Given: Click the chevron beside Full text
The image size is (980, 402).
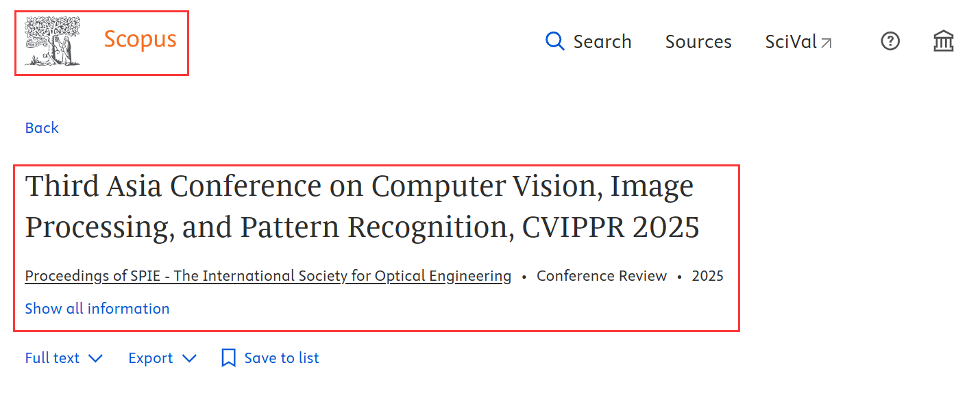Looking at the screenshot, I should (96, 358).
